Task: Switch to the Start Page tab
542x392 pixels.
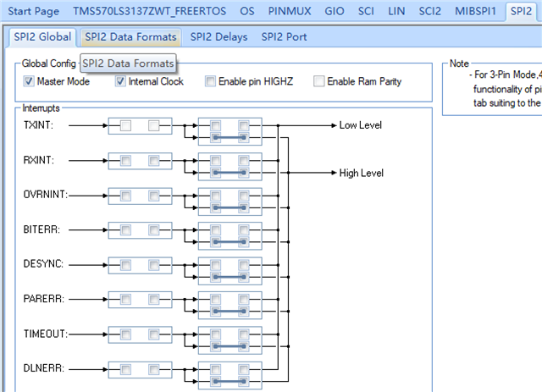Action: 34,11
